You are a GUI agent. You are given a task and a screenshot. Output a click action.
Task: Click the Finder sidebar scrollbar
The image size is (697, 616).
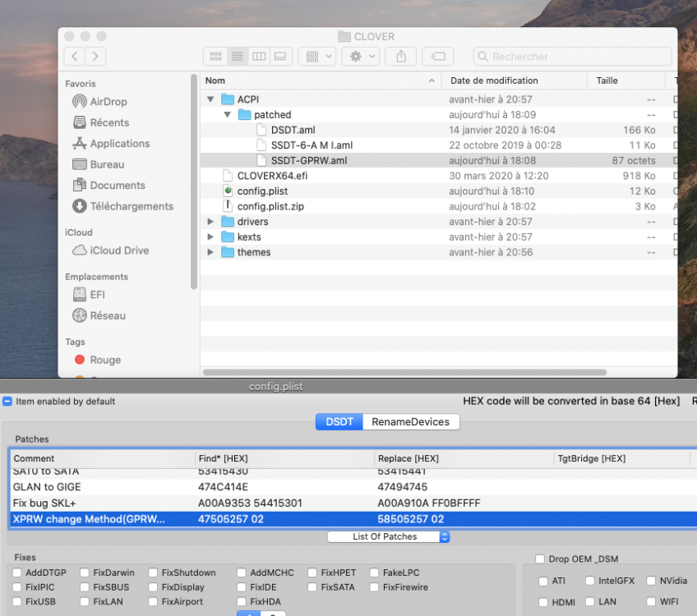[194, 182]
